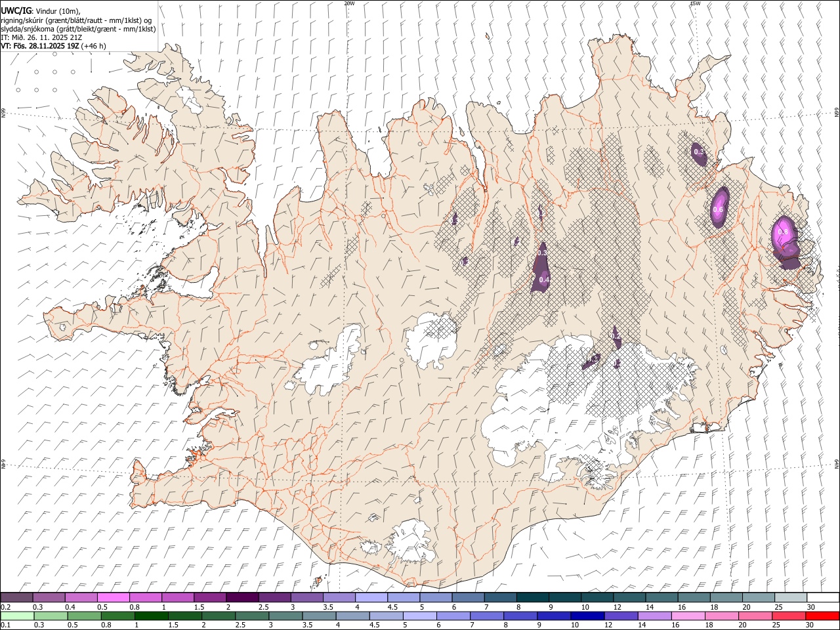The image size is (840, 630).
Task: Click the 15W longitude label at top
Action: pos(694,3)
